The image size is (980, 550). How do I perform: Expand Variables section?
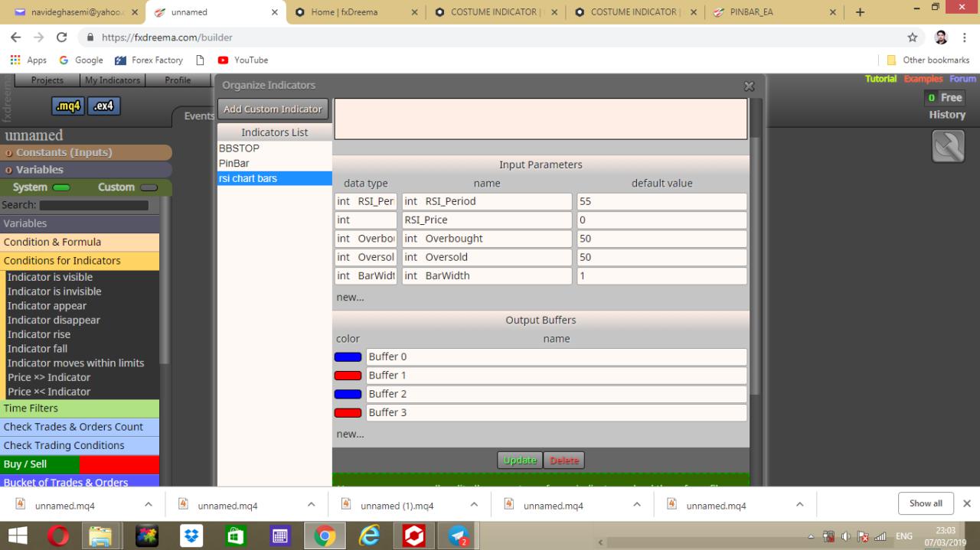tap(86, 170)
